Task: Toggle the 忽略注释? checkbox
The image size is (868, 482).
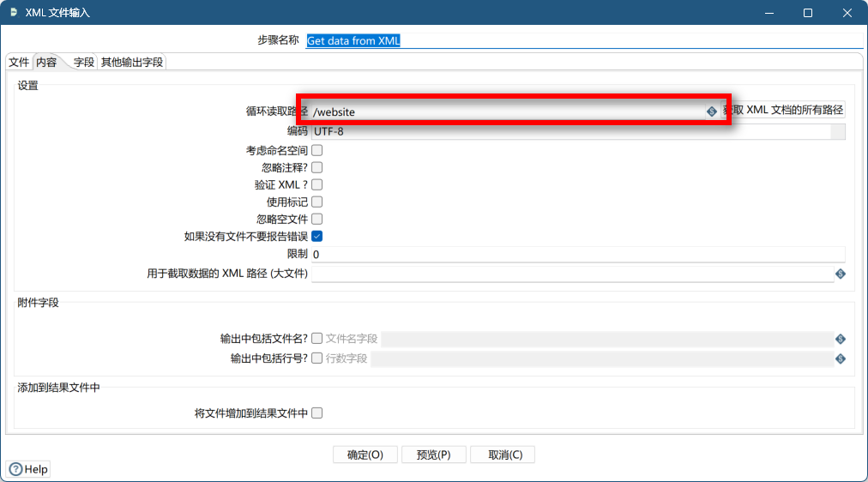Action: tap(316, 167)
